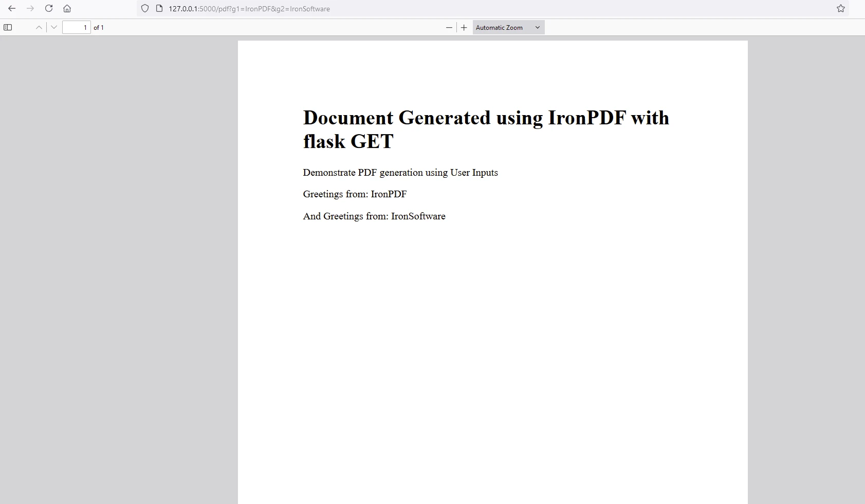Go forward in browser history
865x504 pixels.
pos(31,9)
